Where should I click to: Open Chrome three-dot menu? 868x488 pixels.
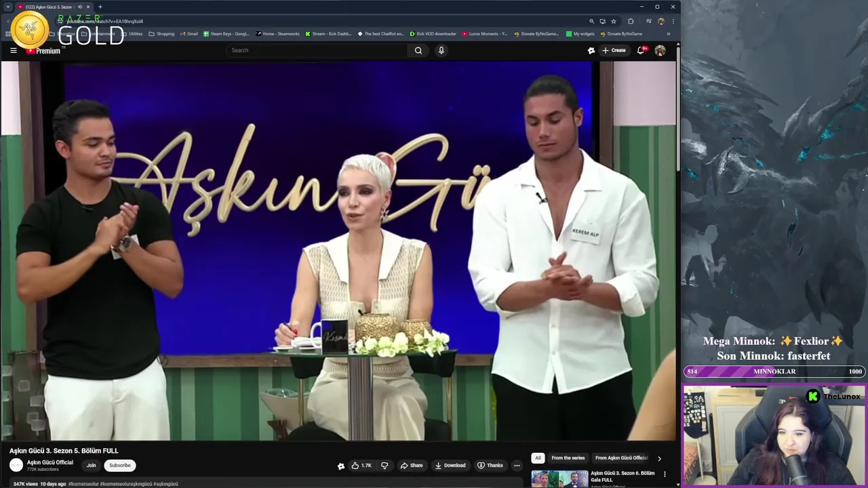pyautogui.click(x=673, y=21)
